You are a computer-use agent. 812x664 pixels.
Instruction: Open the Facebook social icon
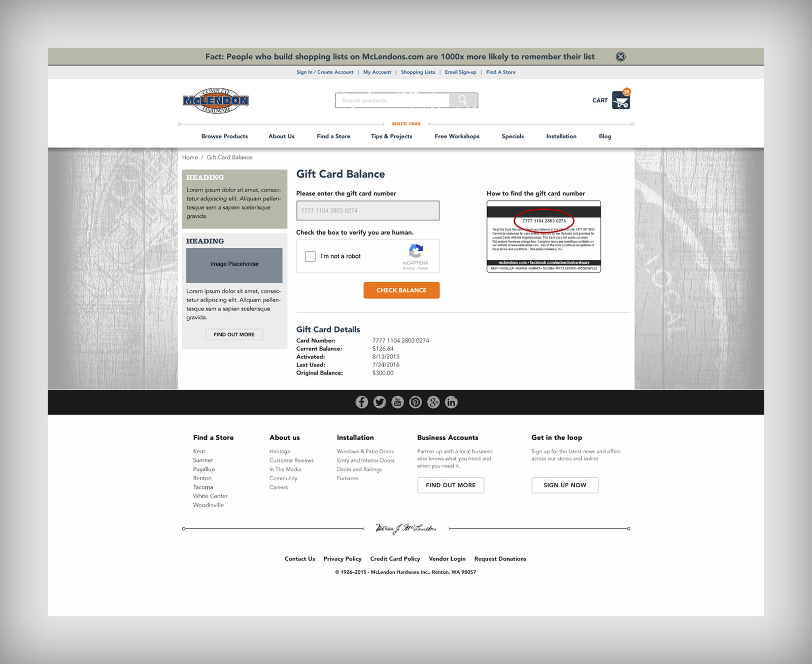(361, 402)
